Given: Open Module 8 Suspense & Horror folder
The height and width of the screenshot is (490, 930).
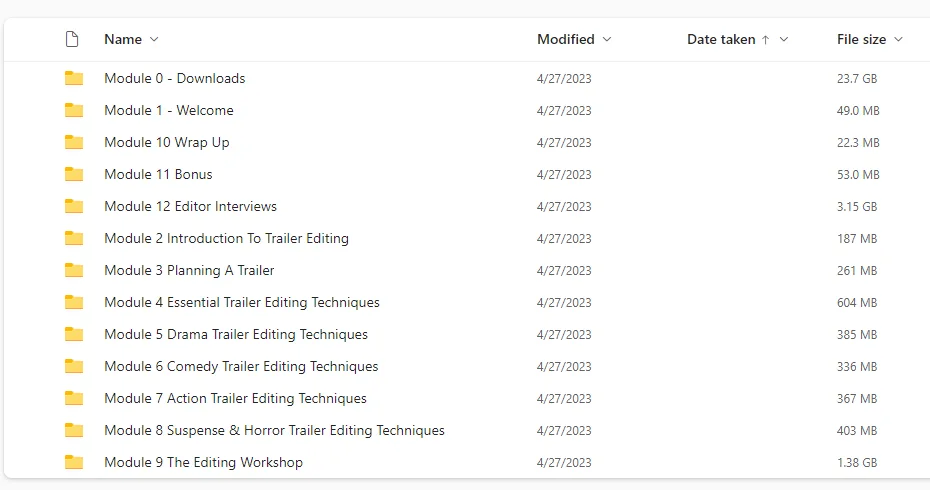Looking at the screenshot, I should (274, 430).
